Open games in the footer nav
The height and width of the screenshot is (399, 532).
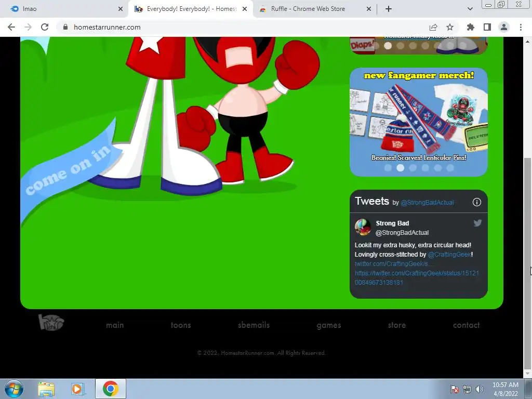click(x=328, y=325)
